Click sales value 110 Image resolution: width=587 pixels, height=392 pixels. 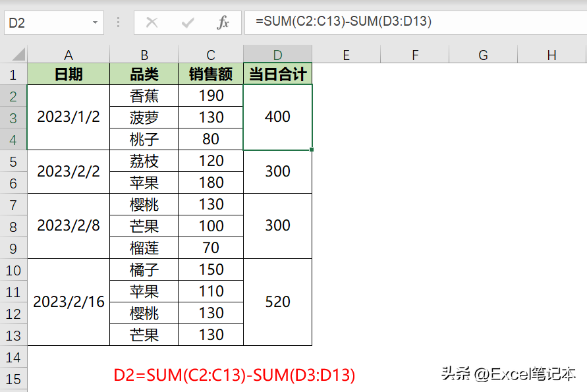211,291
